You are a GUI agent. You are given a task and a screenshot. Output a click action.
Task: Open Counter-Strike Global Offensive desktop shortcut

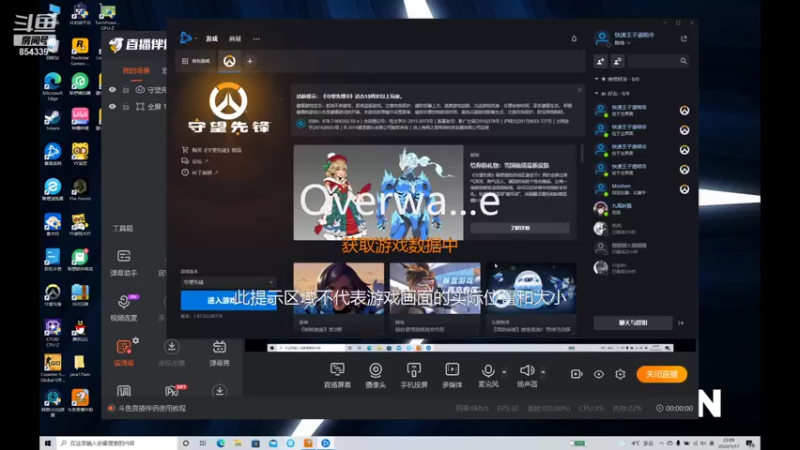pyautogui.click(x=53, y=368)
